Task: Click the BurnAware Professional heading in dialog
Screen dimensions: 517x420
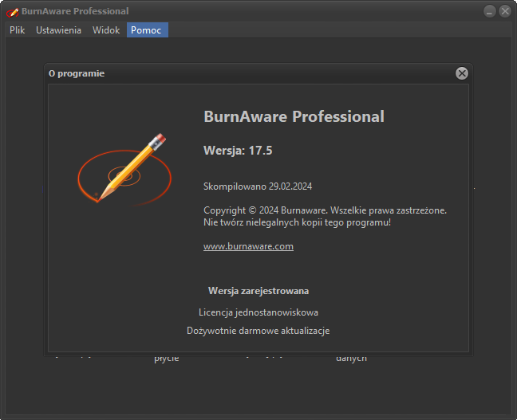Action: click(294, 116)
